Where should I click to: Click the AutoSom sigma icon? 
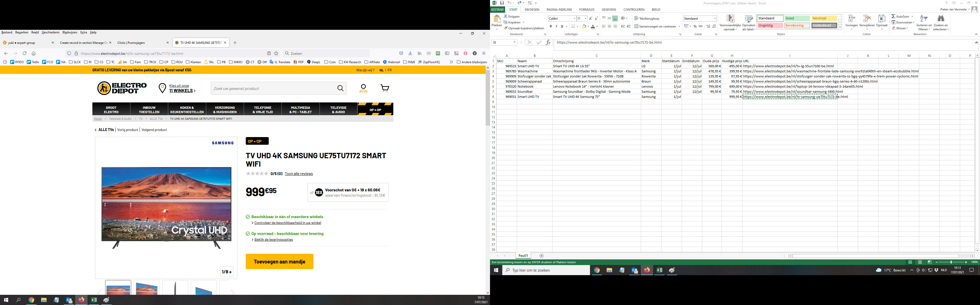[x=893, y=17]
